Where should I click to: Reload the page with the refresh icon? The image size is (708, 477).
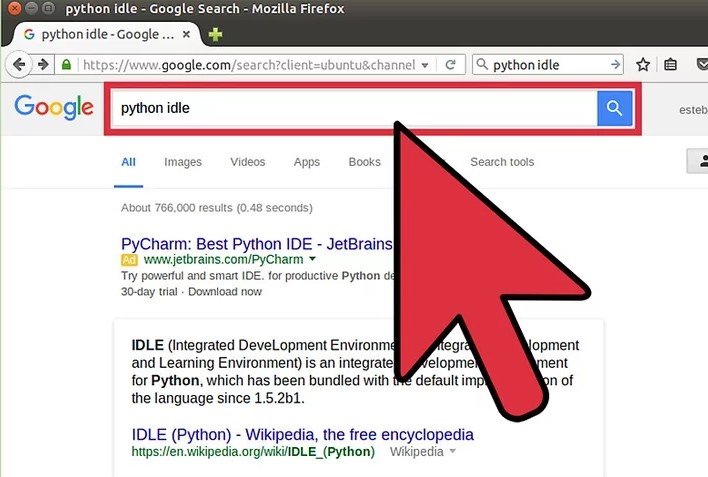450,65
